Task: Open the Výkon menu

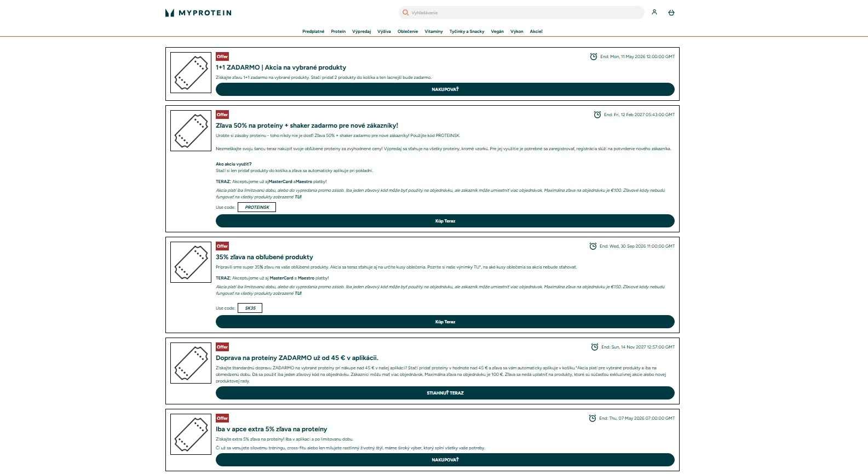Action: coord(517,31)
